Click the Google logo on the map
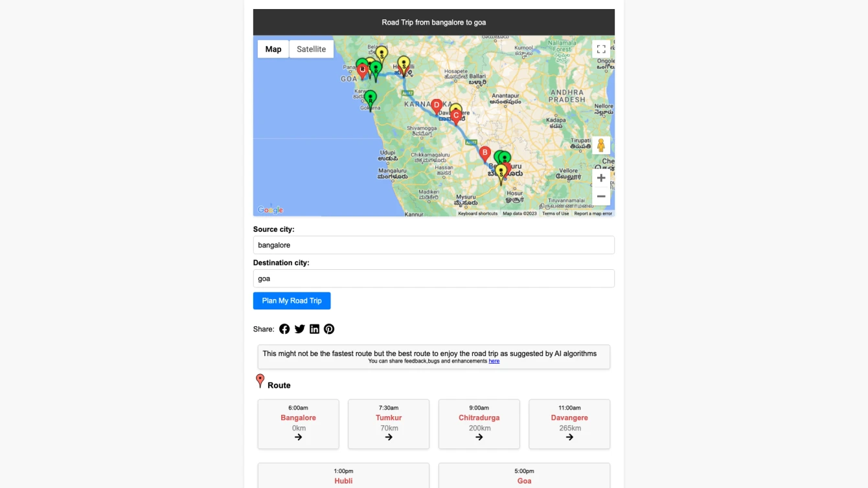The width and height of the screenshot is (868, 488). click(x=270, y=210)
